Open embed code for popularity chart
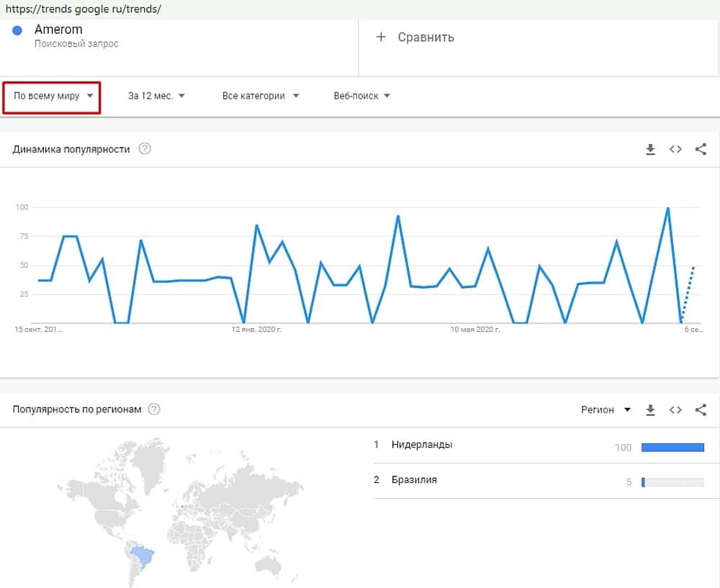 coord(675,149)
